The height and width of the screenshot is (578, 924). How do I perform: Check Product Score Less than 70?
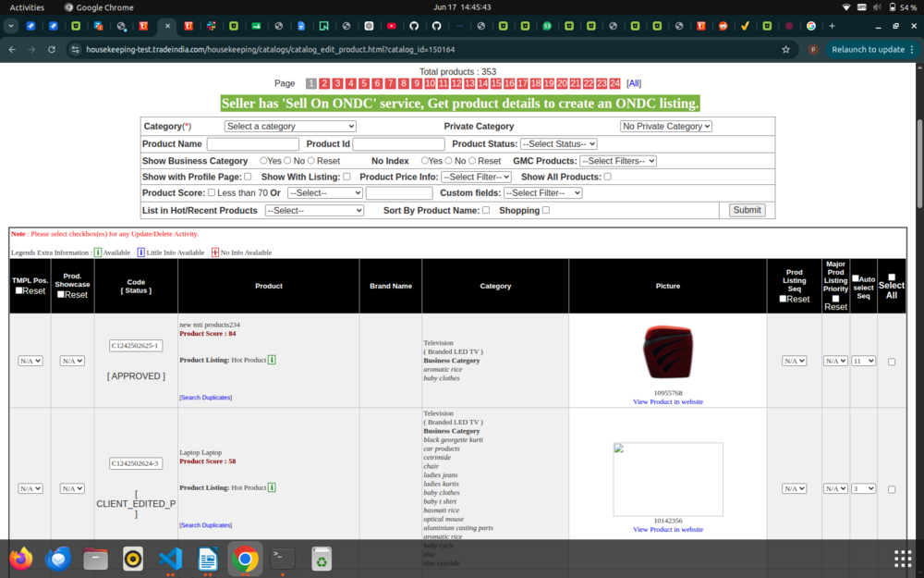[x=212, y=192]
